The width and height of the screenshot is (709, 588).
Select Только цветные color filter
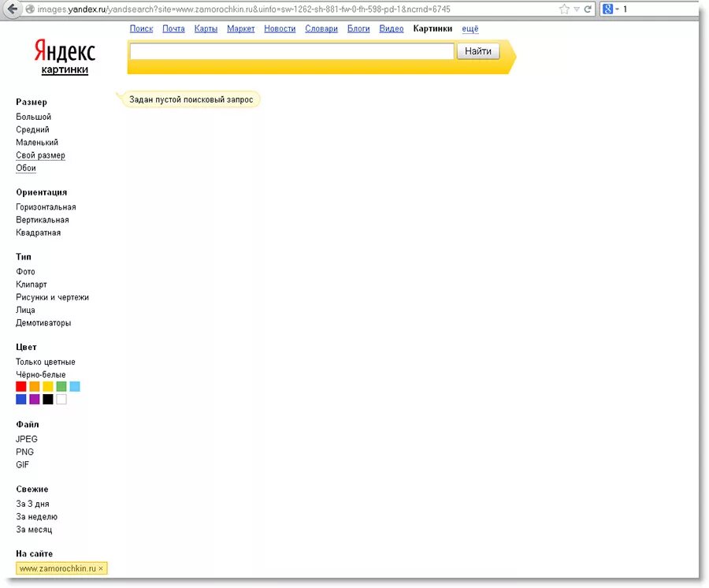(x=46, y=362)
